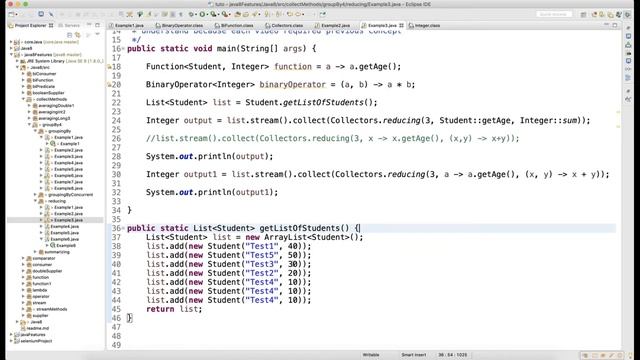Click the println(output1) statement on line 32
The height and width of the screenshot is (360, 640).
pyautogui.click(x=212, y=192)
